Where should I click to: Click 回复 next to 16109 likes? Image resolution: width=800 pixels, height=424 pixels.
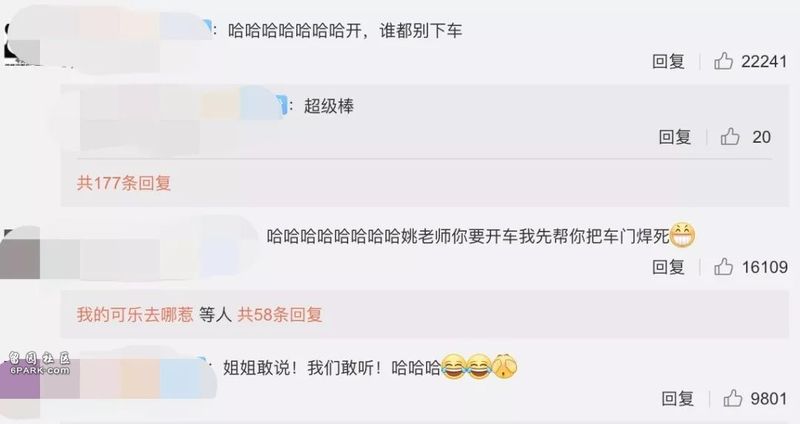[x=668, y=267]
